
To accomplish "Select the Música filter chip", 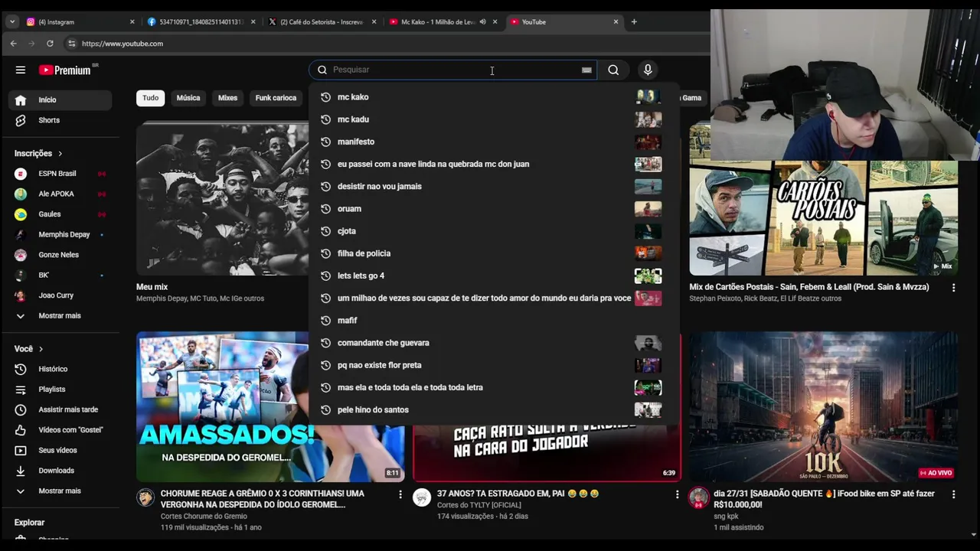I will pos(188,98).
